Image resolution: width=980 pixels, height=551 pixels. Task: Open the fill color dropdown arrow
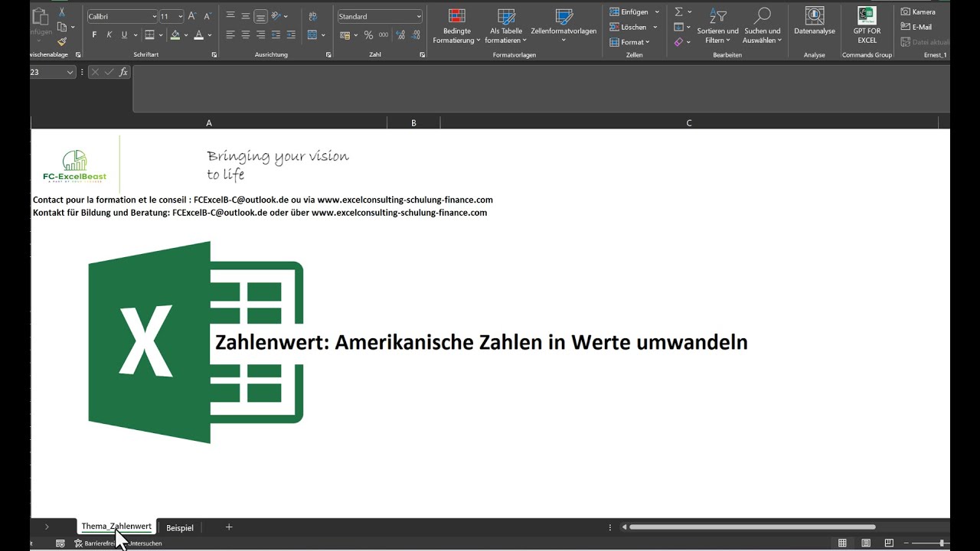click(187, 35)
